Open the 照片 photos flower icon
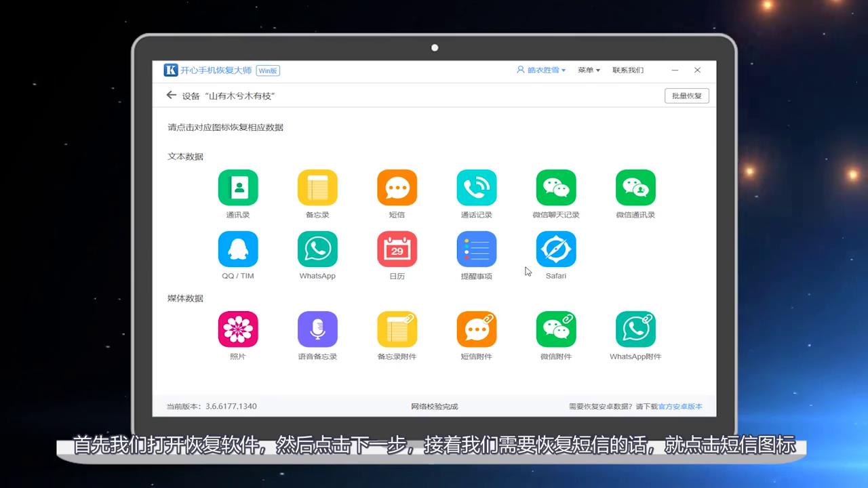Viewport: 868px width, 488px height. pyautogui.click(x=238, y=329)
